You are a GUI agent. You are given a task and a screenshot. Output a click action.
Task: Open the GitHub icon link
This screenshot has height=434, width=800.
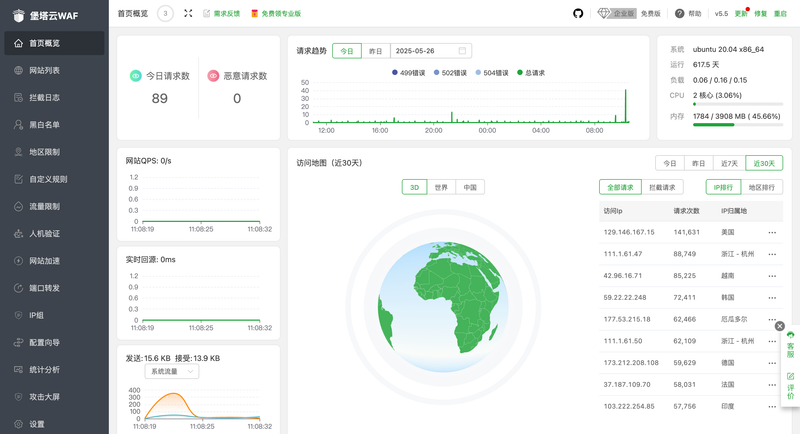[x=578, y=13]
